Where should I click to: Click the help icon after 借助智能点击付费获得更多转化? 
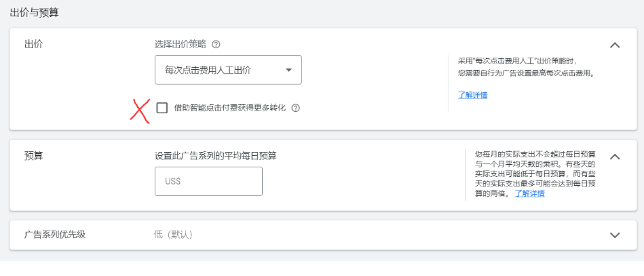(295, 108)
